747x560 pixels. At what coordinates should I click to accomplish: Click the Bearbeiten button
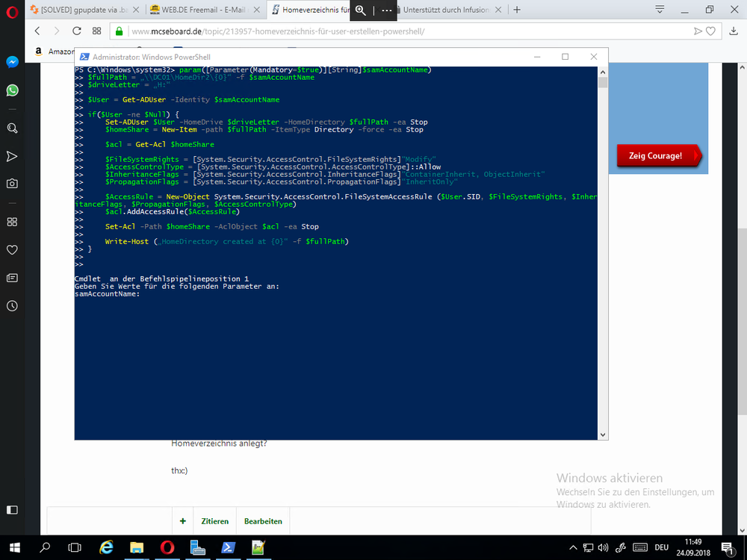click(x=263, y=521)
